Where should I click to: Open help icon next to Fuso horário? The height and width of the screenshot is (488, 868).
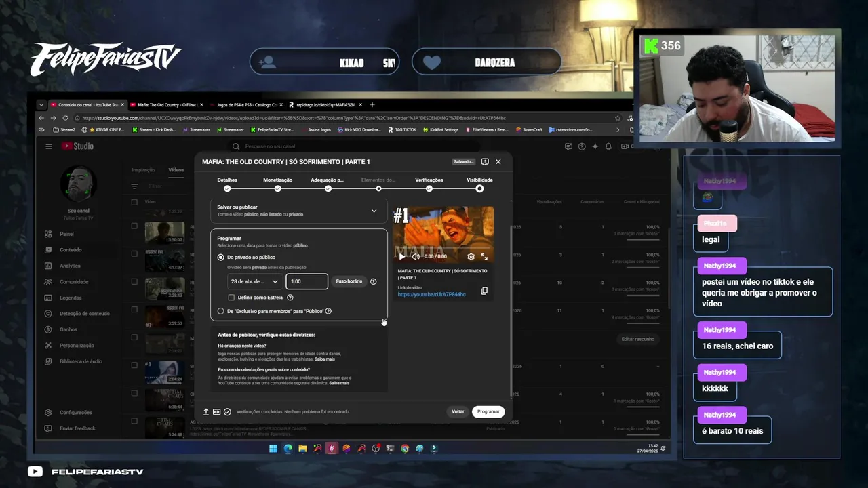click(x=373, y=281)
